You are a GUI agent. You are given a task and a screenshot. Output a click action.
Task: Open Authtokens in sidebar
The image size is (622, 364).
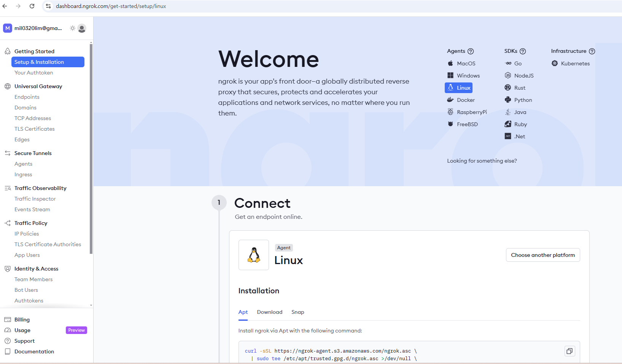click(x=29, y=301)
